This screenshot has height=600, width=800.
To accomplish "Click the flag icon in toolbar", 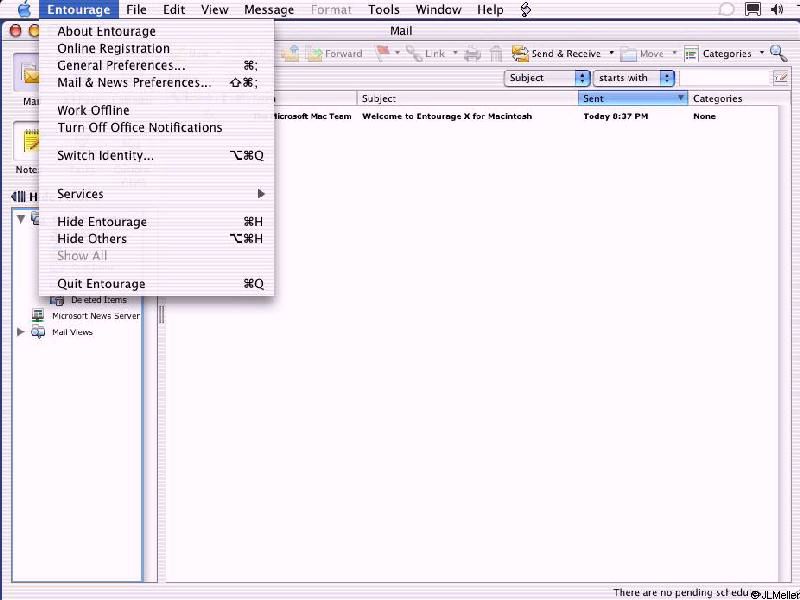I will 382,53.
